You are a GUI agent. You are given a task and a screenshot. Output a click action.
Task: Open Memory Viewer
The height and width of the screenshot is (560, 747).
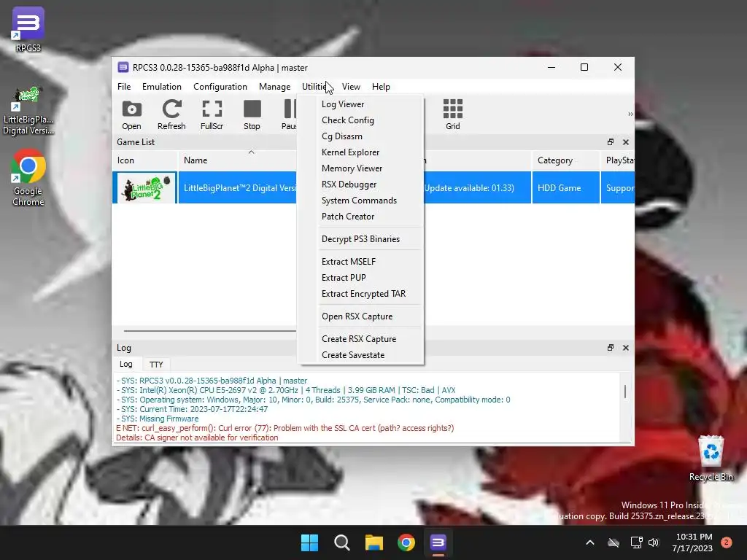[x=361, y=168]
